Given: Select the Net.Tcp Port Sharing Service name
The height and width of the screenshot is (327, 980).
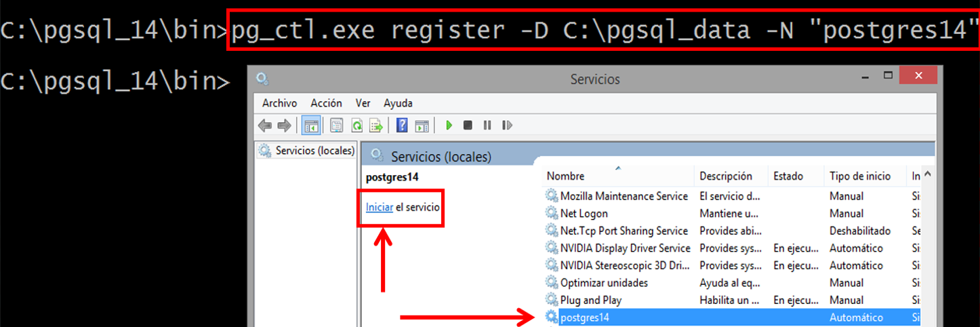Looking at the screenshot, I should tap(624, 231).
